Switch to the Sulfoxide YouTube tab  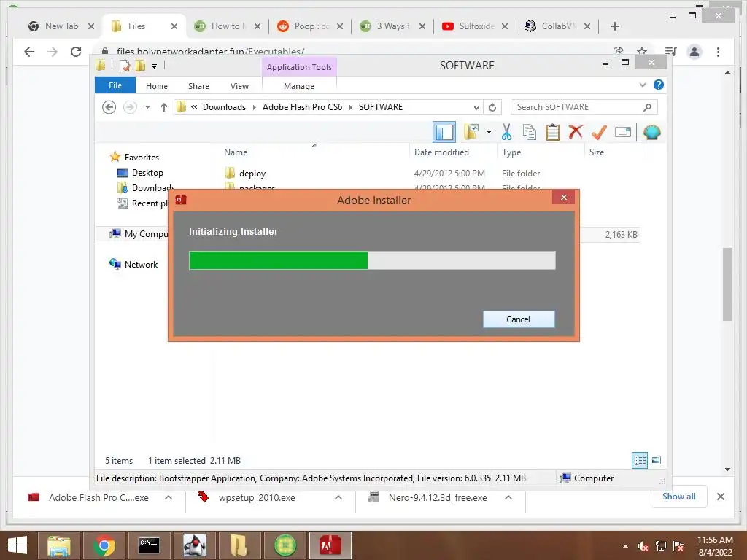pos(476,26)
